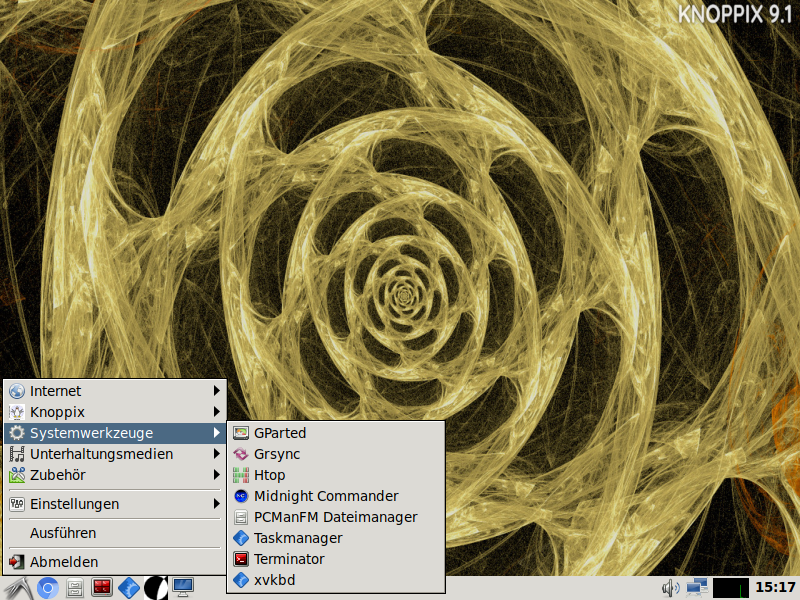Launch Grsync from Systemwerkzeuge submenu

tap(336, 454)
